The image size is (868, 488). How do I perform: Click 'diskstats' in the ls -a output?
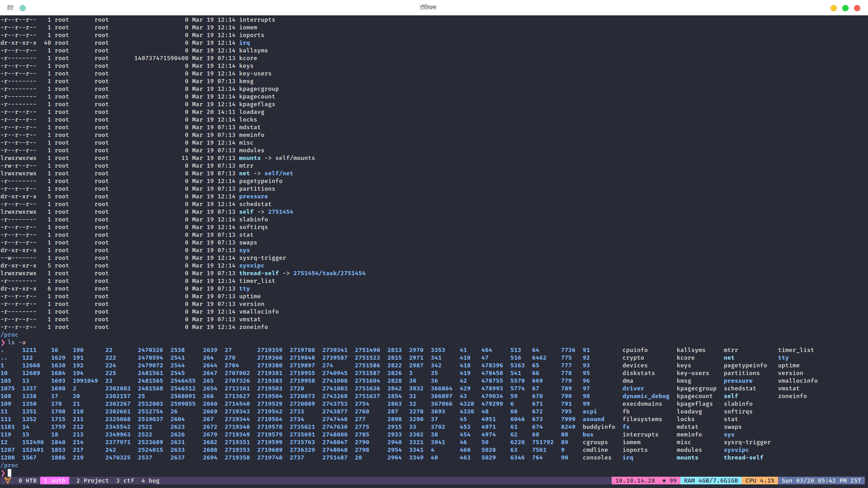click(639, 373)
